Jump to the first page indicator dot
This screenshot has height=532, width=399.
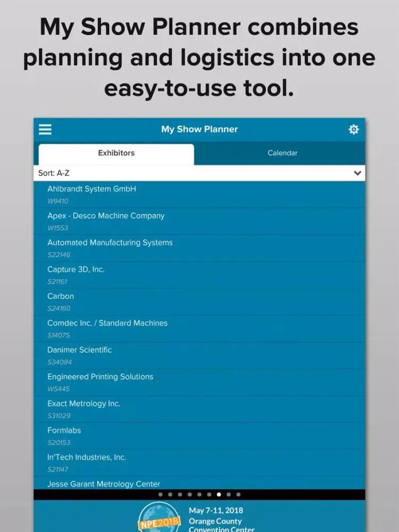(161, 494)
